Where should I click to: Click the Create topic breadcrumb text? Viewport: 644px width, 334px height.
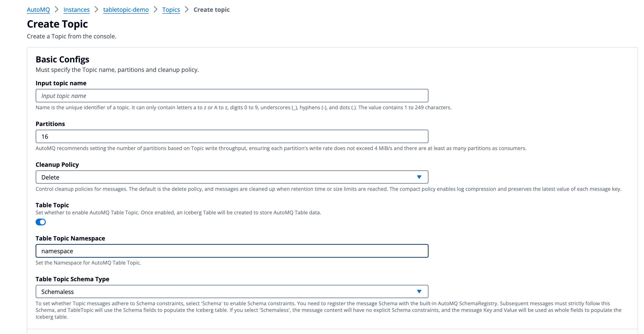(x=211, y=9)
